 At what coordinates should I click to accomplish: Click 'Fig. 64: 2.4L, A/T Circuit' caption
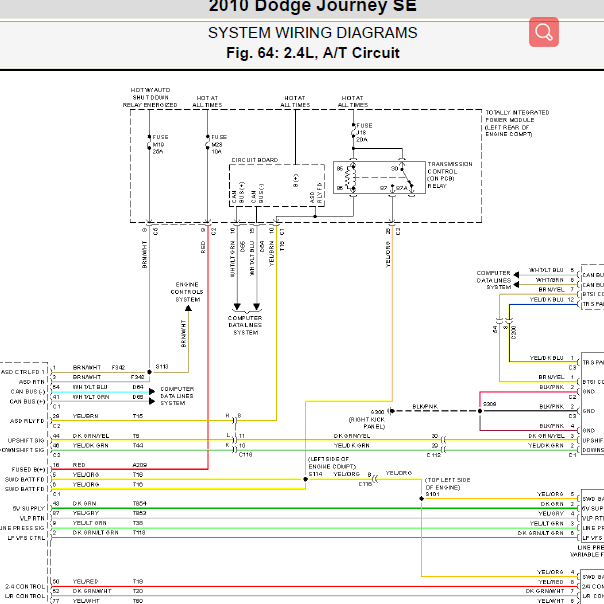(x=312, y=53)
